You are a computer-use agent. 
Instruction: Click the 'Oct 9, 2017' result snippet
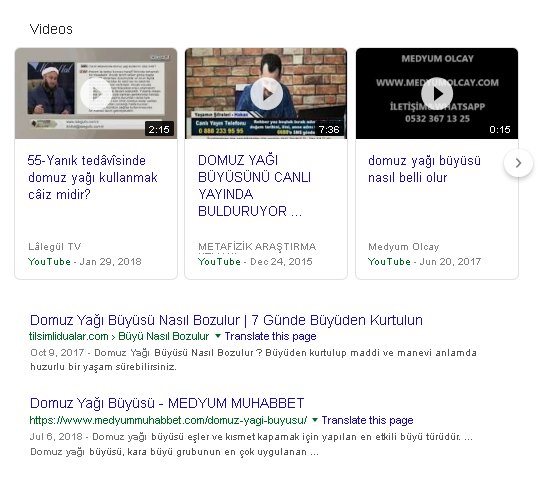(253, 359)
